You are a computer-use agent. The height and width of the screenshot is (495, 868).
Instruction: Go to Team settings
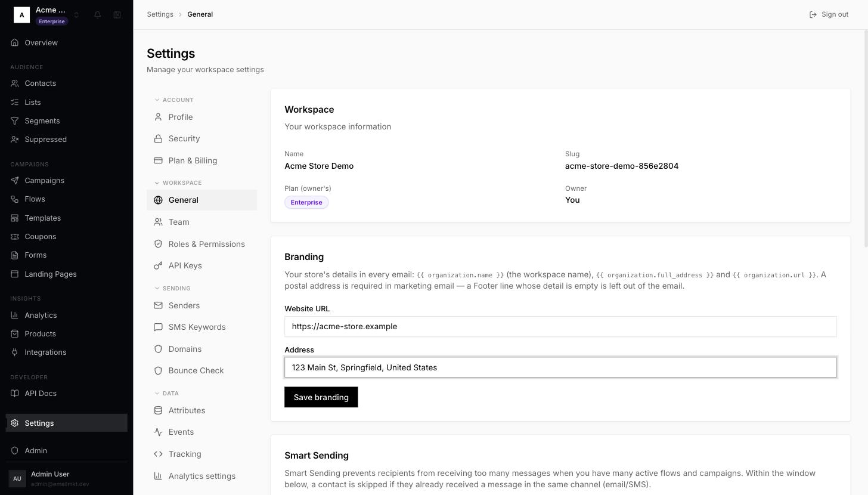click(x=201, y=222)
